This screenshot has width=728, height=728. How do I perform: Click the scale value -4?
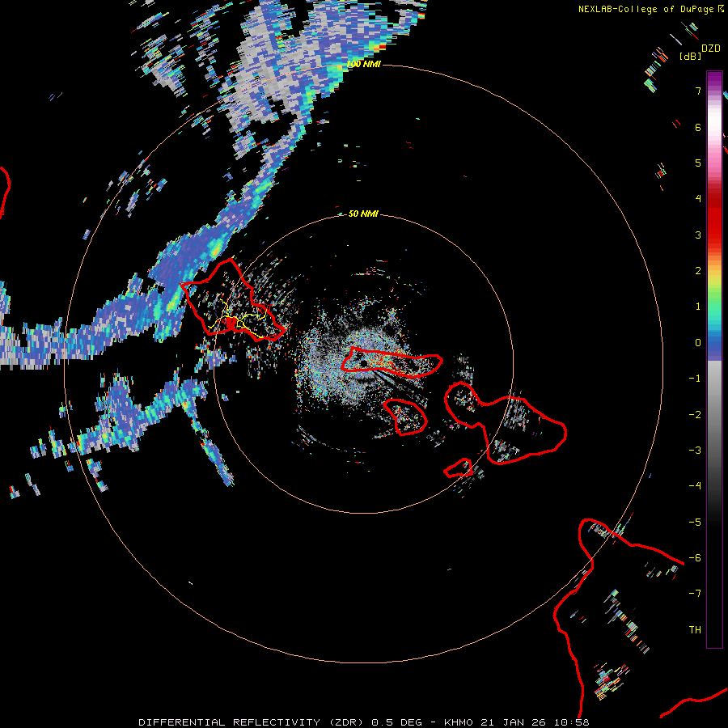pos(695,486)
